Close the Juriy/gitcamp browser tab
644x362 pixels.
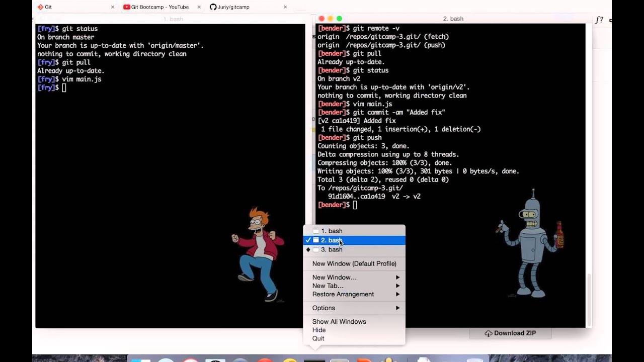pos(285,7)
